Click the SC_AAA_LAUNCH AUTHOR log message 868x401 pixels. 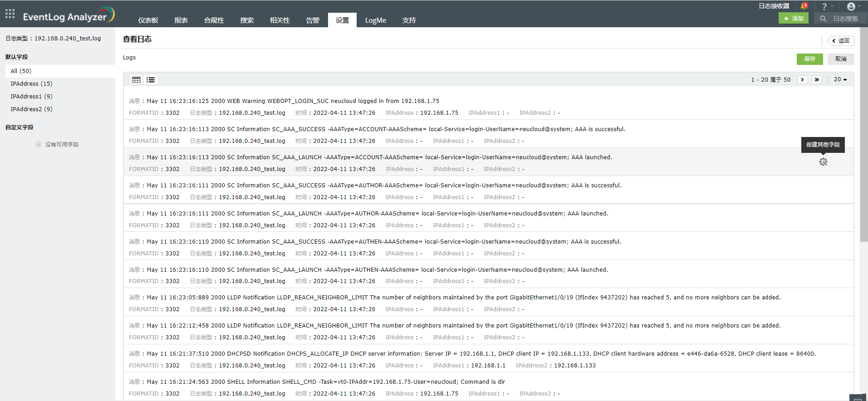point(378,214)
